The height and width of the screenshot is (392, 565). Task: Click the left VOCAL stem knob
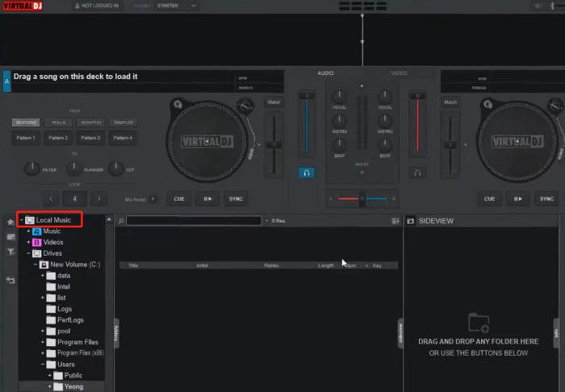pos(339,97)
